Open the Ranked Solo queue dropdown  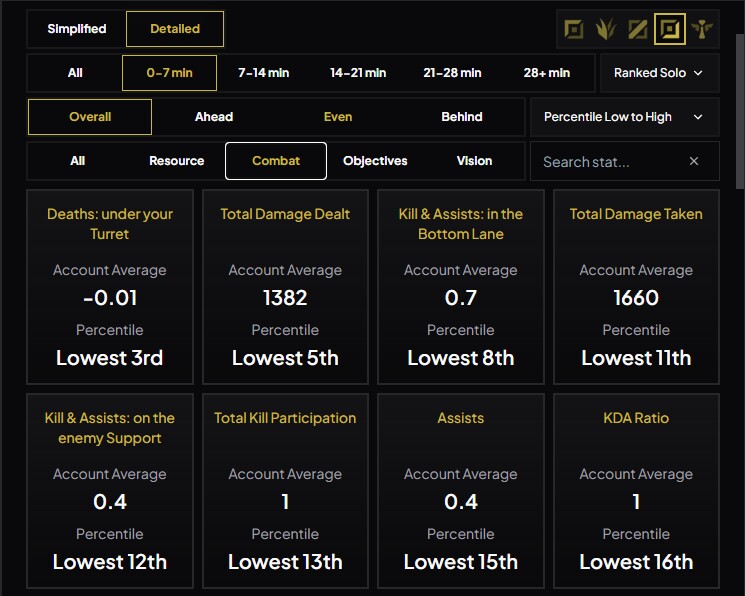(x=658, y=73)
